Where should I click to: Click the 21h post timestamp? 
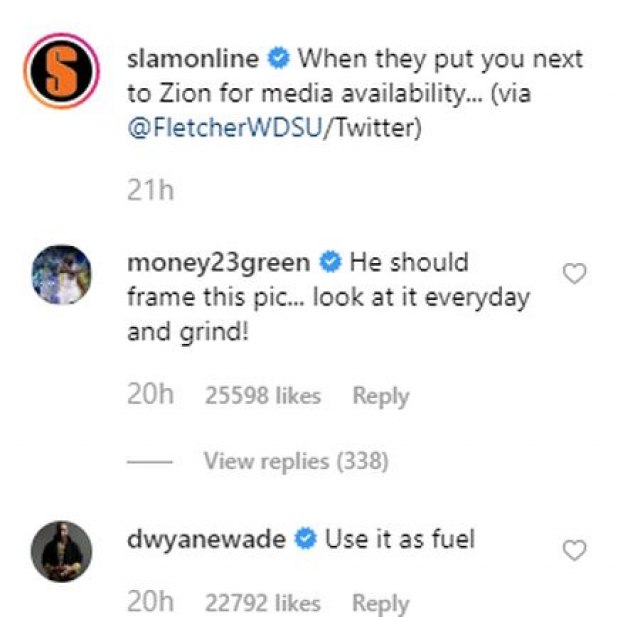pos(150,190)
